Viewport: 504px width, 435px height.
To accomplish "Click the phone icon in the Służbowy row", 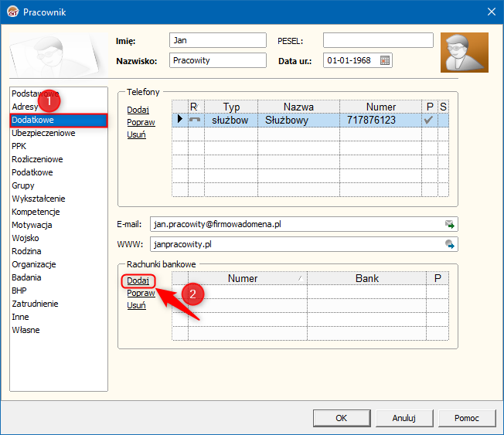I will tap(196, 121).
